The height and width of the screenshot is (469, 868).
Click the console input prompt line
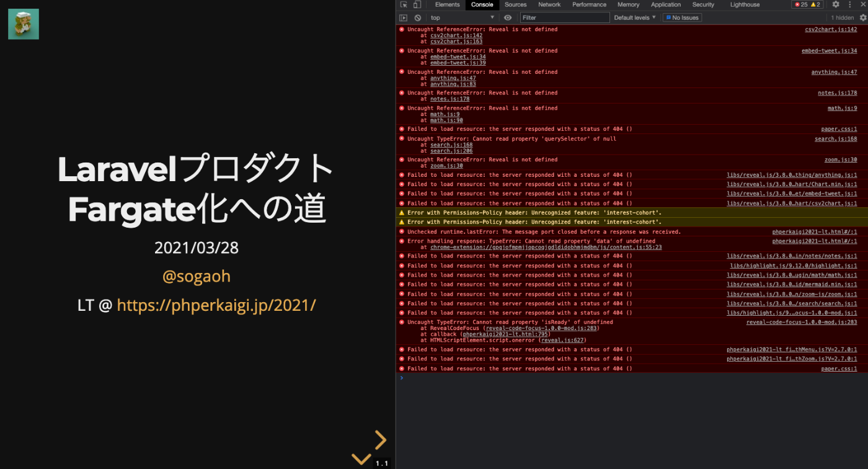pos(632,378)
